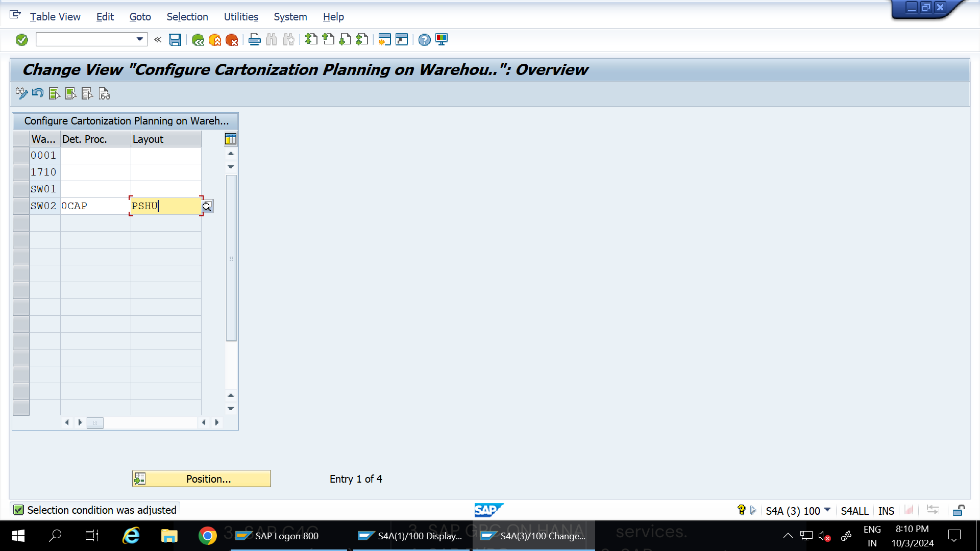
Task: Click the Undo icon in the application toolbar
Action: click(37, 93)
